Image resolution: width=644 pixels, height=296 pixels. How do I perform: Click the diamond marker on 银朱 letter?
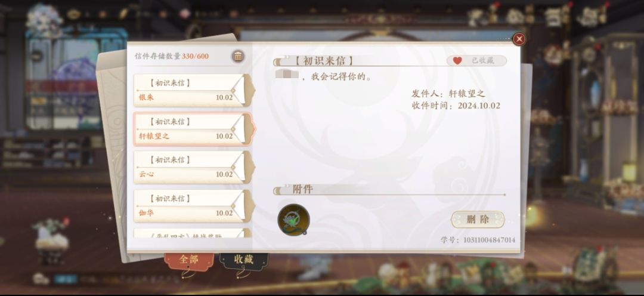pyautogui.click(x=233, y=91)
